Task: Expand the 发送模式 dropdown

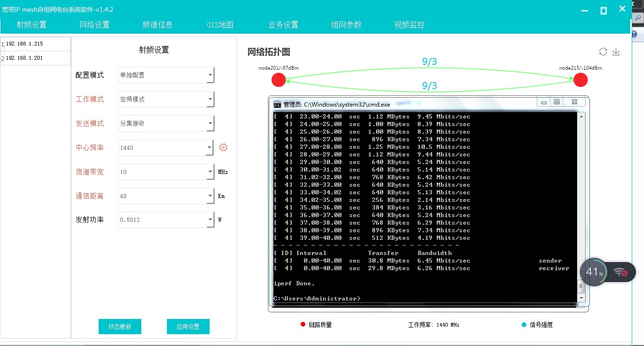Action: (210, 123)
